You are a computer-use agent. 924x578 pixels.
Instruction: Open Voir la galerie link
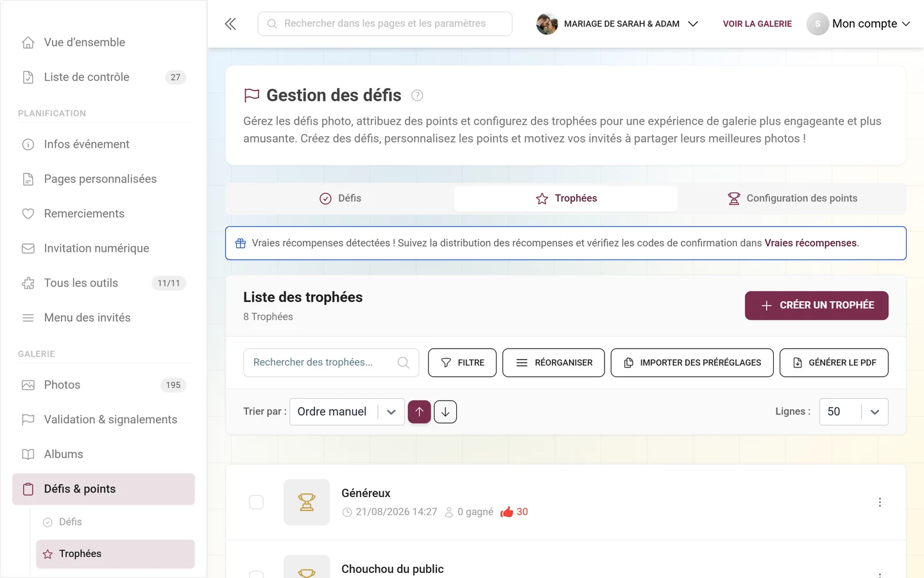757,24
